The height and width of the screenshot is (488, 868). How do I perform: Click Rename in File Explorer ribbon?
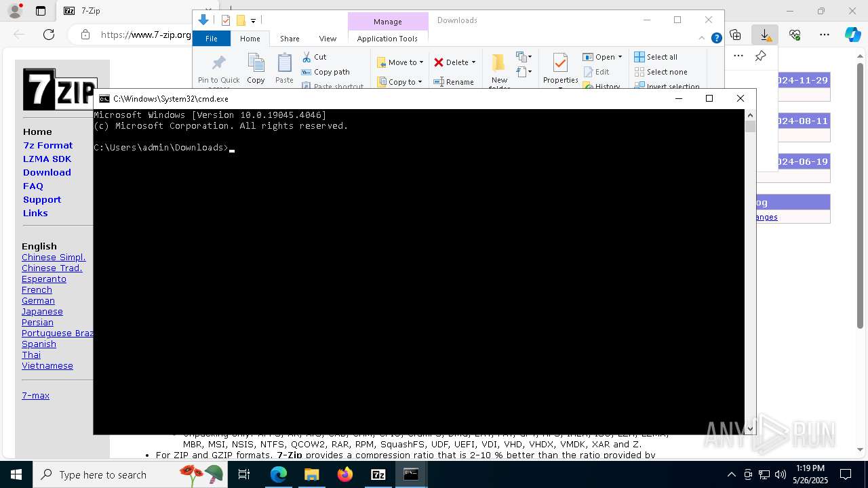point(454,82)
